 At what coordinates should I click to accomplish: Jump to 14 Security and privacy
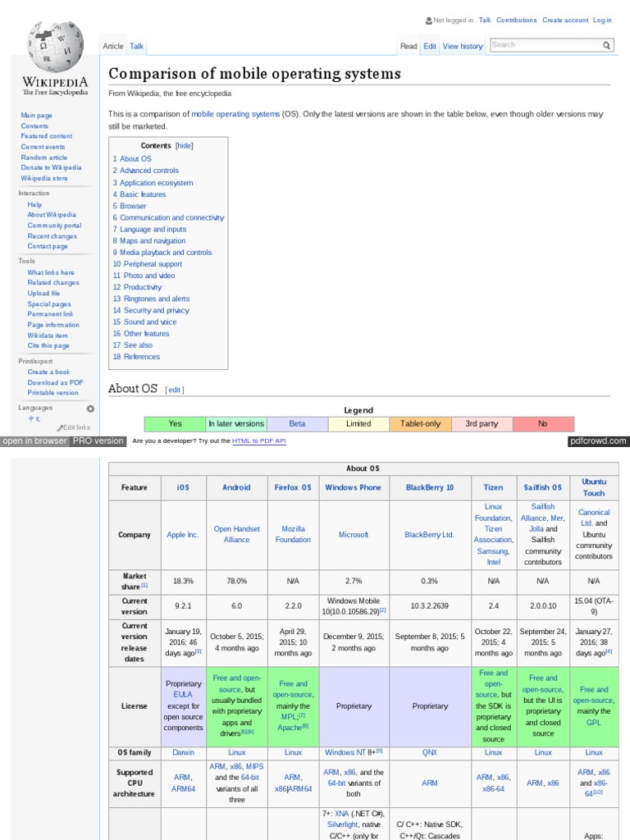click(x=151, y=311)
